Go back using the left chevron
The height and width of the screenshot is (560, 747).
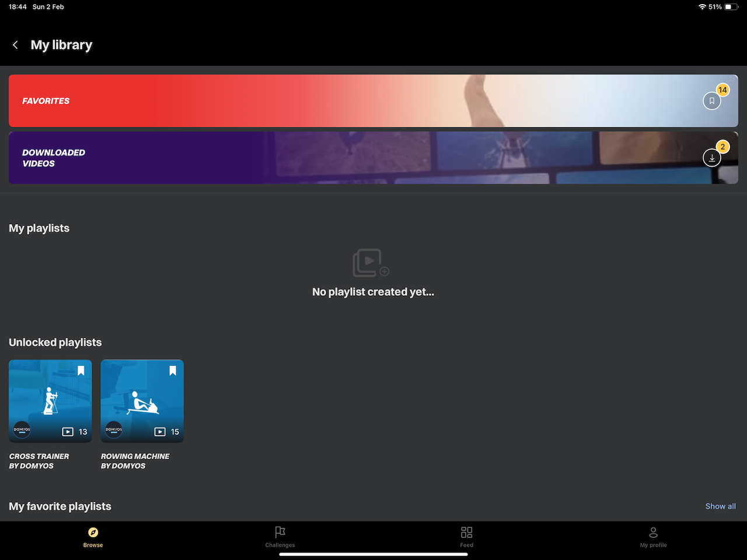[15, 44]
